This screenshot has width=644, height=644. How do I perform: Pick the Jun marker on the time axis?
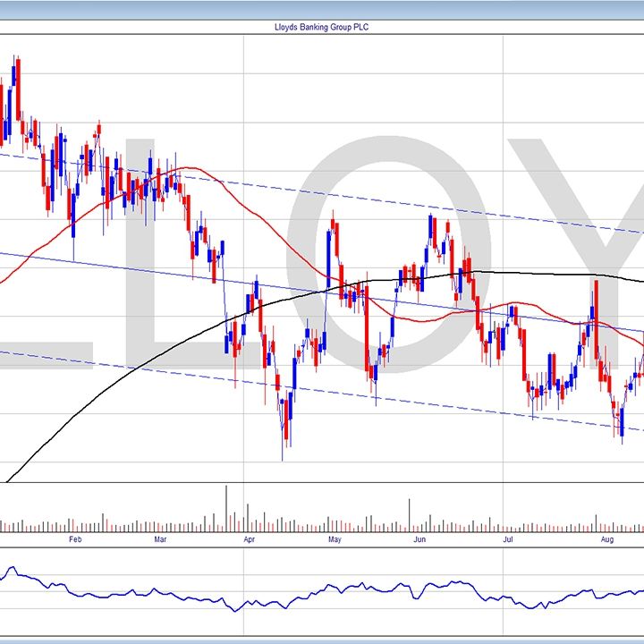click(421, 539)
